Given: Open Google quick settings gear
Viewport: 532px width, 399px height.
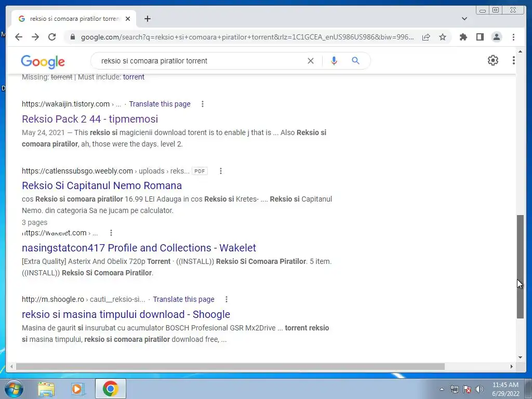Looking at the screenshot, I should (x=493, y=60).
